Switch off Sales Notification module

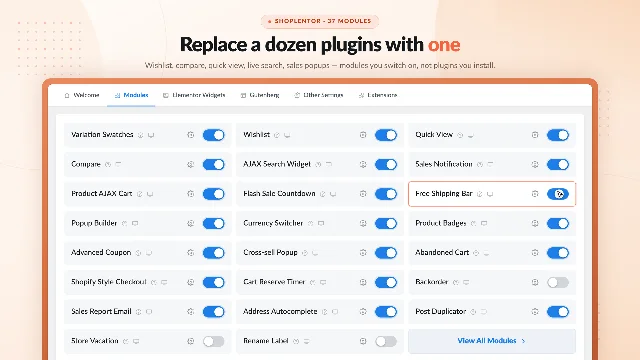(558, 164)
